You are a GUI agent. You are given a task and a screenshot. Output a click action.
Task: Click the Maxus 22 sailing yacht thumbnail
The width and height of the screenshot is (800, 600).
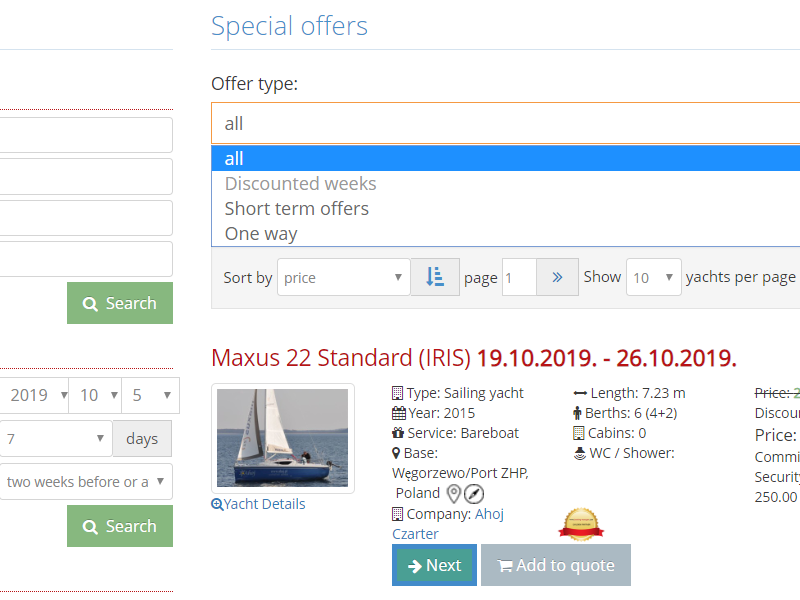(283, 438)
